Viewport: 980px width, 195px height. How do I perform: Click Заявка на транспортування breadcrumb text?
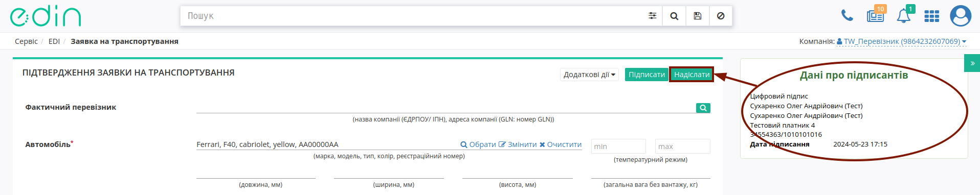coord(124,41)
